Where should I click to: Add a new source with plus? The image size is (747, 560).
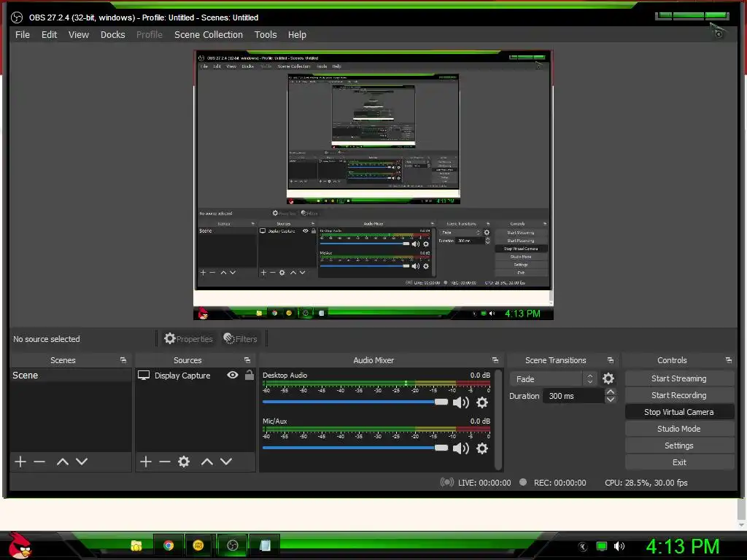pyautogui.click(x=146, y=462)
